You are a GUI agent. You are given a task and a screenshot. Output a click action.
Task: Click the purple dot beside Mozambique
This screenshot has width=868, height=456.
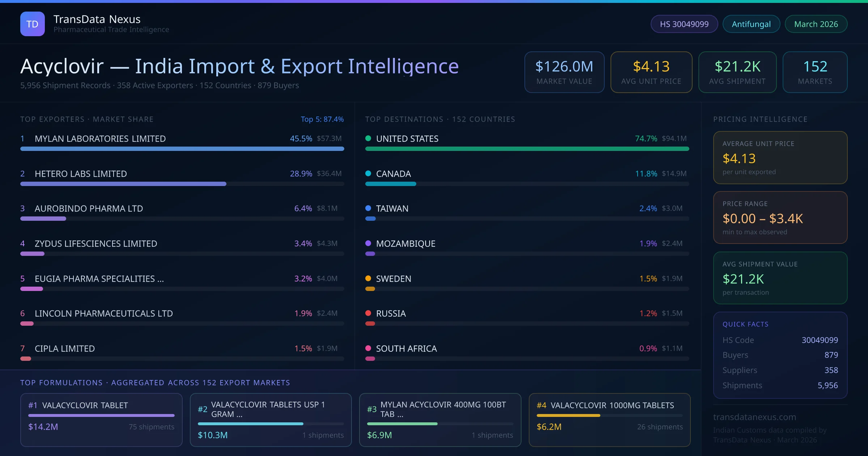click(368, 243)
